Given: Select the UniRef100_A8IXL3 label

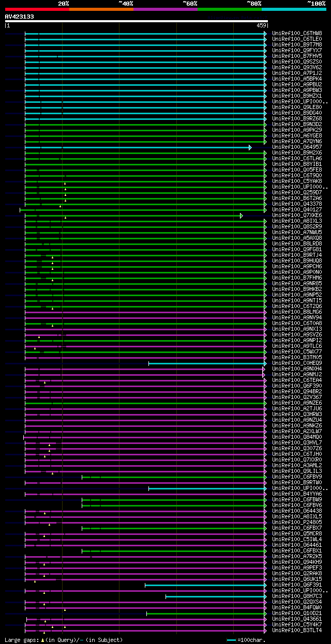Looking at the screenshot, I should click(297, 221).
